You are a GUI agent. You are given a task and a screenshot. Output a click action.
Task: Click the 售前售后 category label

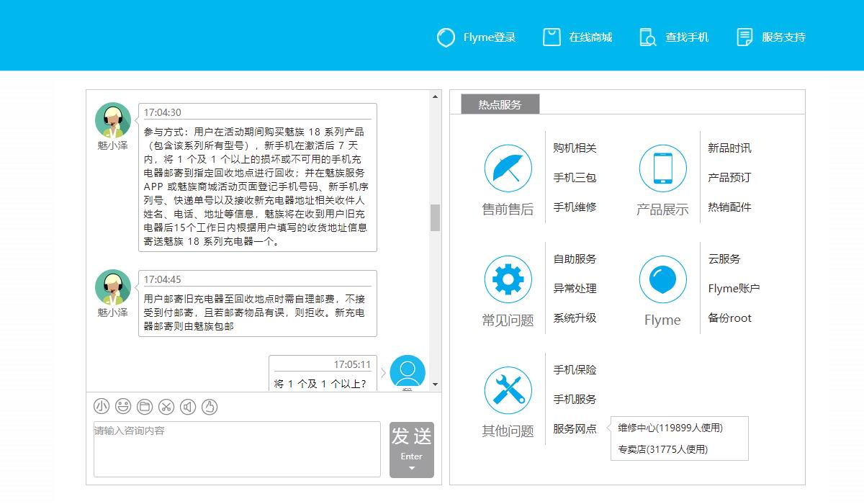coord(508,210)
